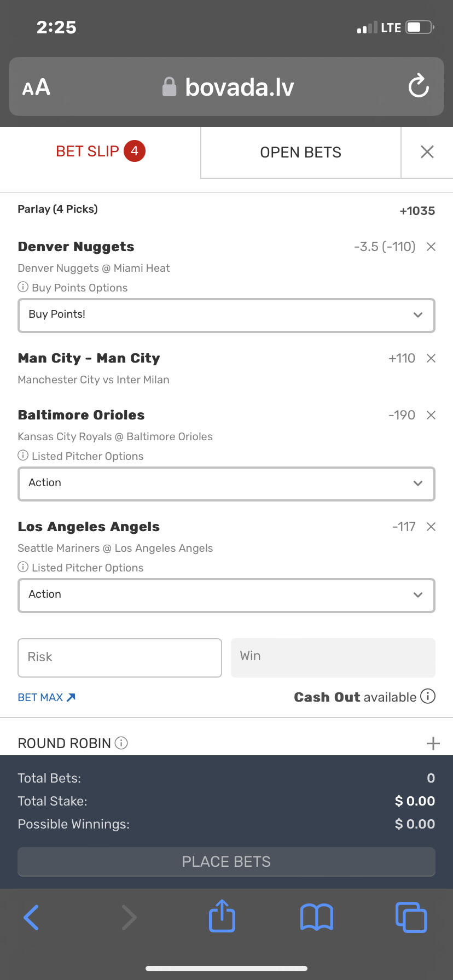Open the Buy Points dropdown
The height and width of the screenshot is (980, 453).
(226, 315)
